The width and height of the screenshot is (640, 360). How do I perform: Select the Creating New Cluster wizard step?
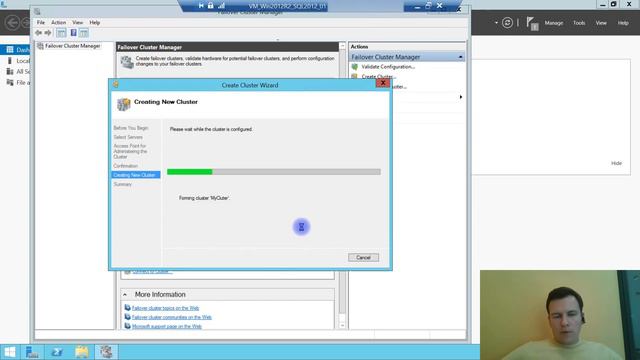click(136, 175)
